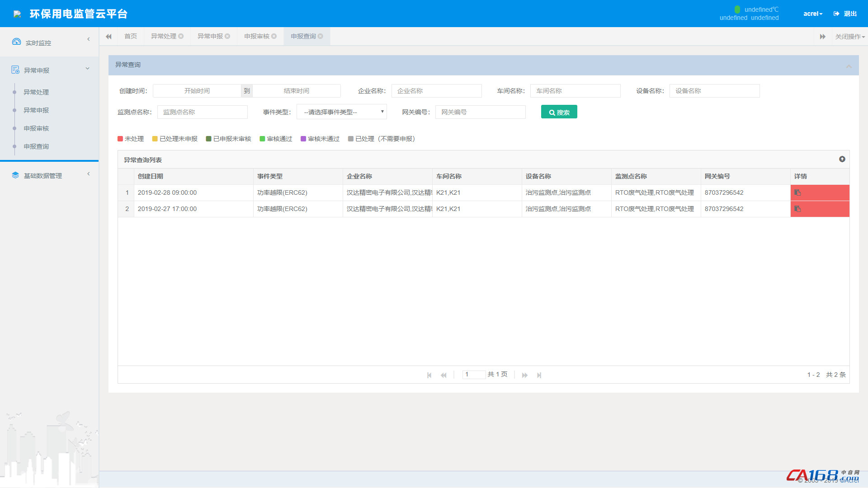Screen dimensions: 868x488
Task: Click the dark green 已申报未审核 legend swatch
Action: point(208,139)
